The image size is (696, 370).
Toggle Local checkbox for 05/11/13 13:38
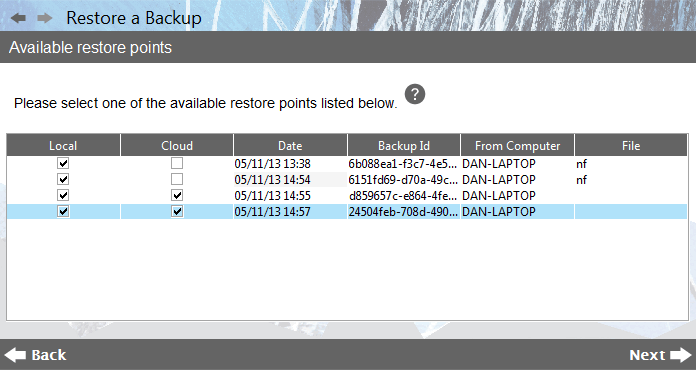point(63,163)
